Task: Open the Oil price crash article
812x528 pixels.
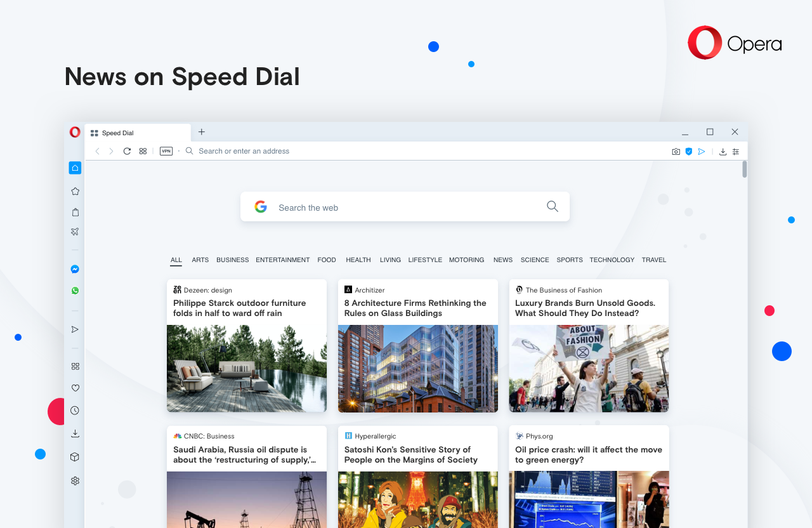Action: click(588, 454)
